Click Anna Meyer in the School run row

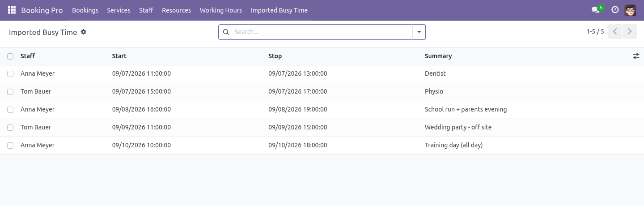click(38, 109)
